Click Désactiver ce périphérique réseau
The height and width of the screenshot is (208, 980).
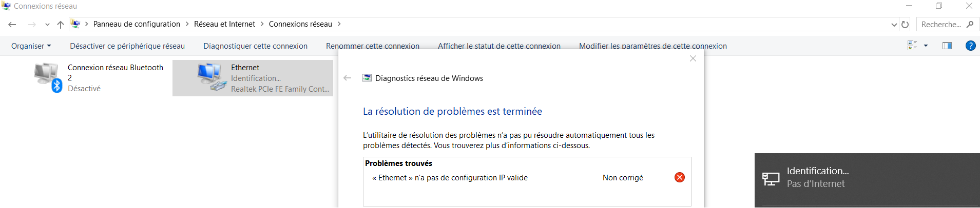(x=127, y=46)
